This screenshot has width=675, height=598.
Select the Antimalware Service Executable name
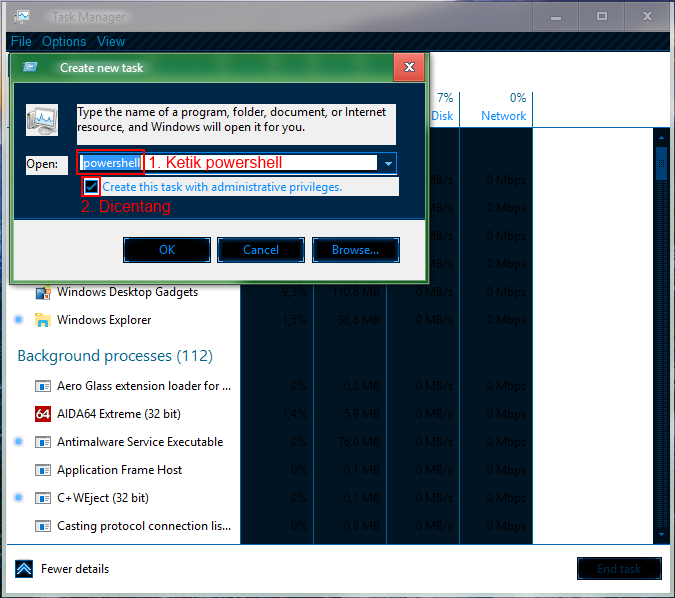coord(140,442)
